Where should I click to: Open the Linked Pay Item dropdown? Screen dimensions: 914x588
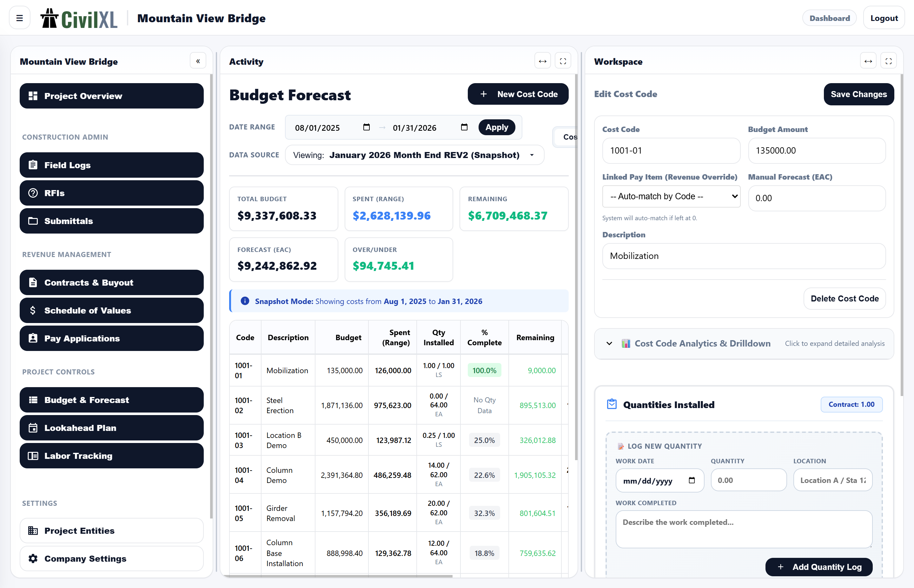pos(671,196)
